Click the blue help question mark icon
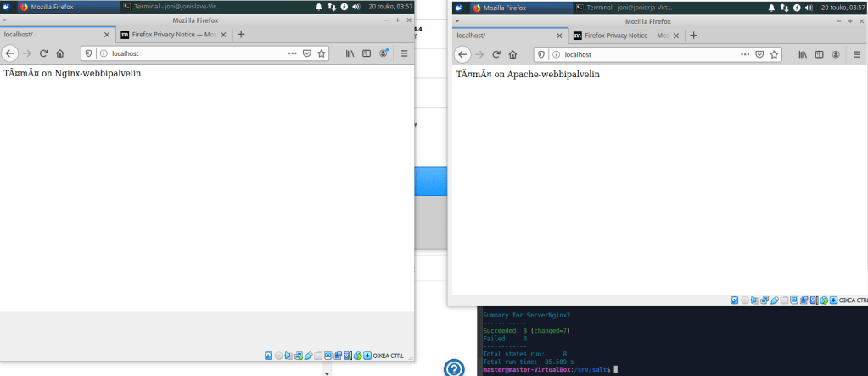 point(455,368)
